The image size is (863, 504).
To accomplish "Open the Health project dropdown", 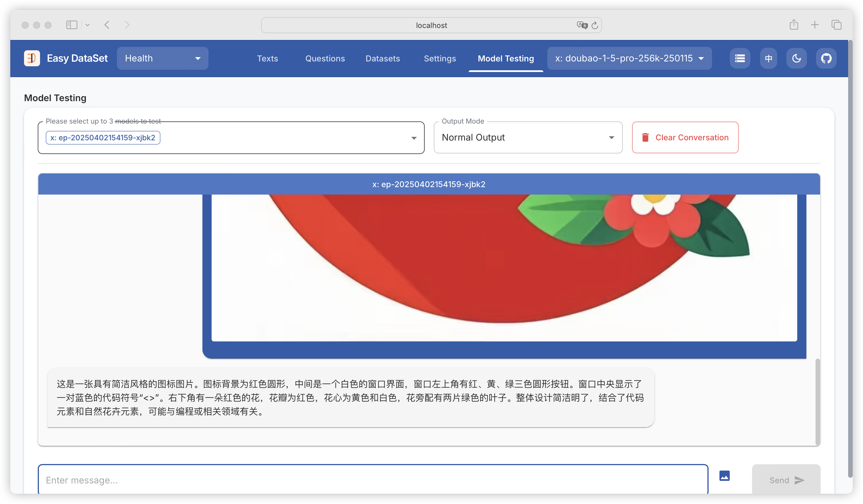I will tap(162, 58).
